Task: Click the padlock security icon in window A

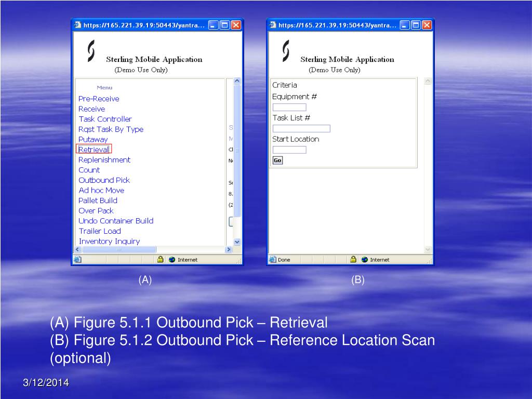Action: [x=161, y=259]
